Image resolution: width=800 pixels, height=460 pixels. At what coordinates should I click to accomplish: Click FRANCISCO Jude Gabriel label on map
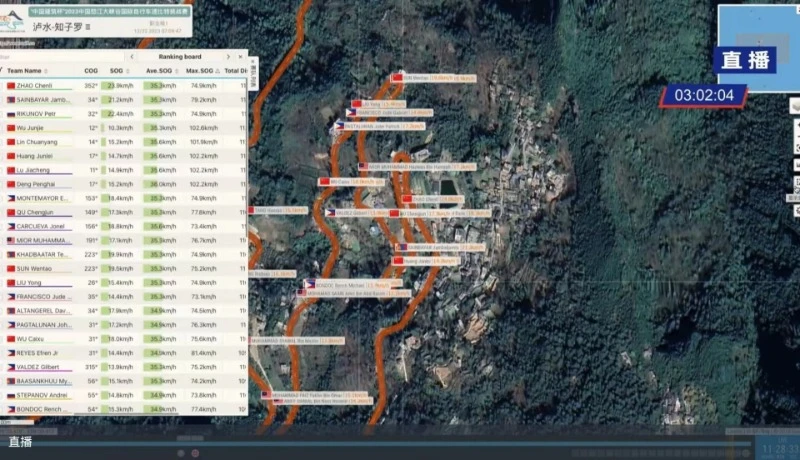coord(390,112)
